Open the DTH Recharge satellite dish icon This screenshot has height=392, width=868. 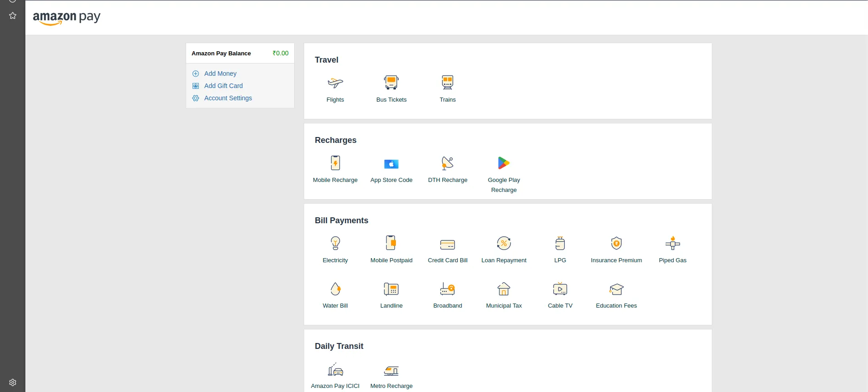[448, 163]
